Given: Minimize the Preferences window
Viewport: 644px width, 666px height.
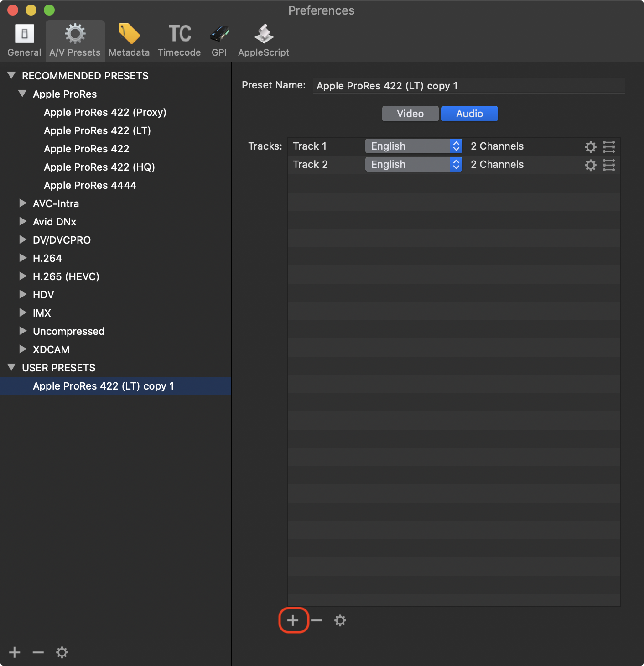Looking at the screenshot, I should [31, 10].
